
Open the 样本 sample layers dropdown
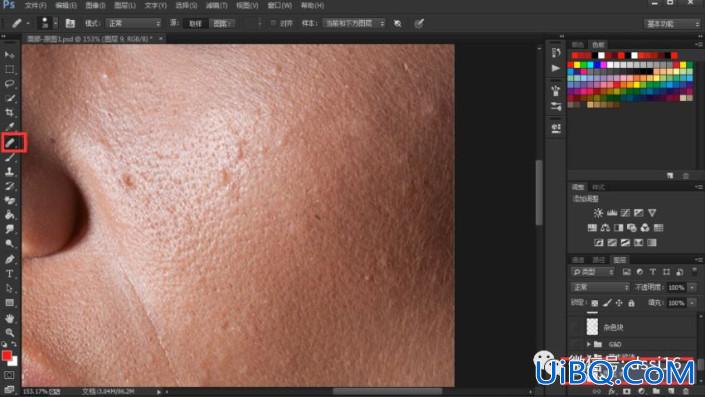point(353,23)
